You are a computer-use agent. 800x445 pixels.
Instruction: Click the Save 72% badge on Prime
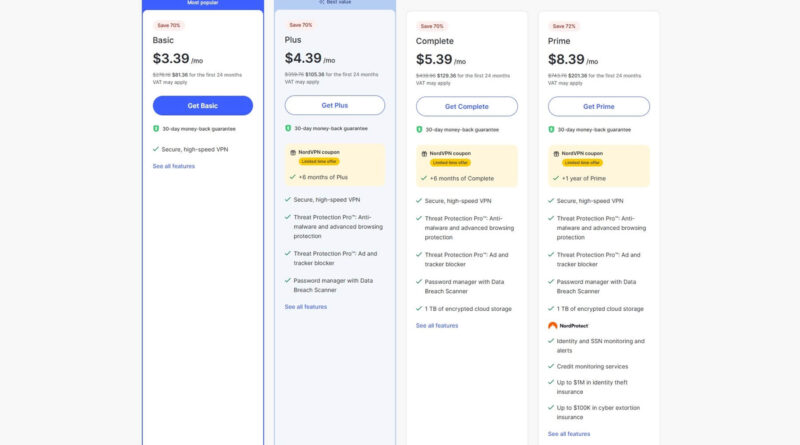coord(564,26)
